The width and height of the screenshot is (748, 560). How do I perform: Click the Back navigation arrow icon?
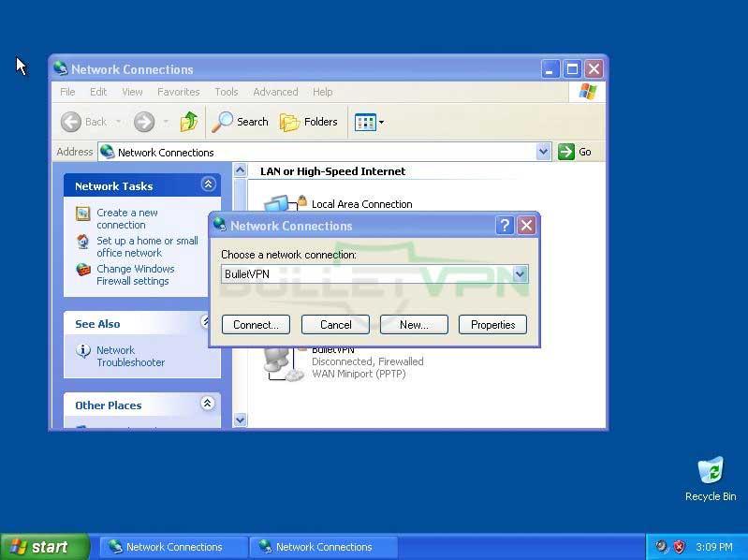pyautogui.click(x=71, y=122)
